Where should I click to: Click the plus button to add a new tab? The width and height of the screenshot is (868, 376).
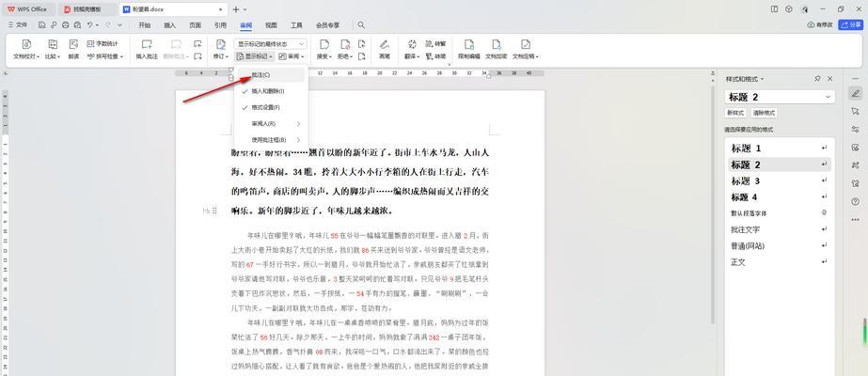tap(235, 9)
